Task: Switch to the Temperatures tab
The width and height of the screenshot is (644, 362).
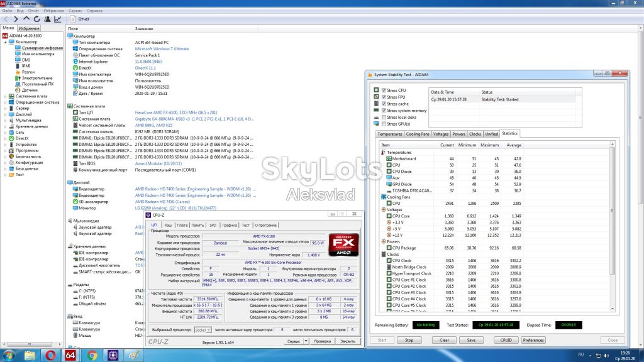Action: pos(390,134)
